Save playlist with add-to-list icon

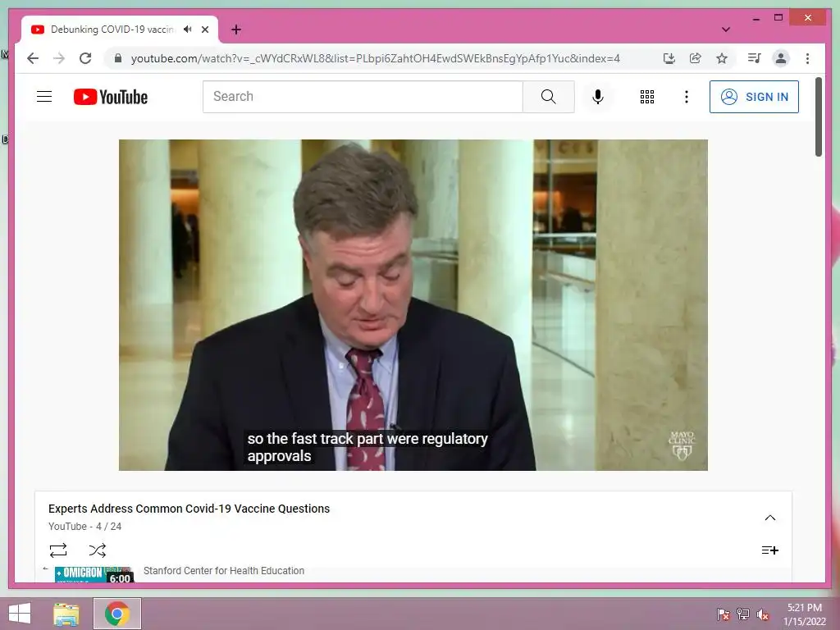click(x=769, y=550)
